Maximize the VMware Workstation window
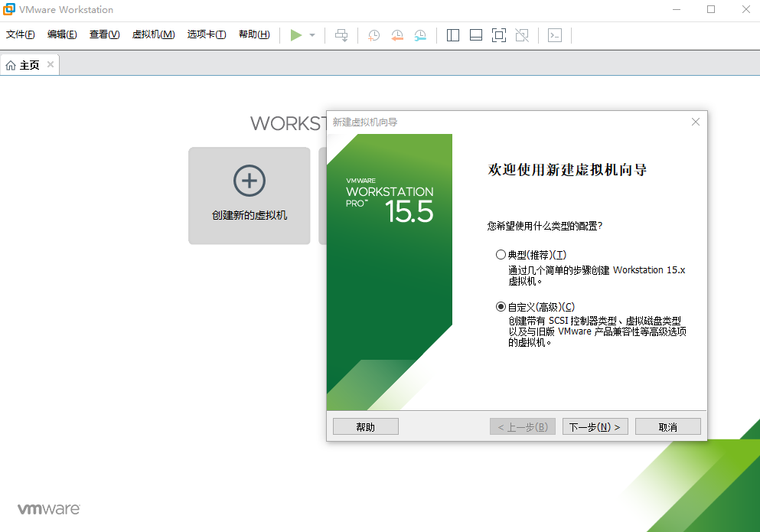This screenshot has height=532, width=760. coord(711,10)
